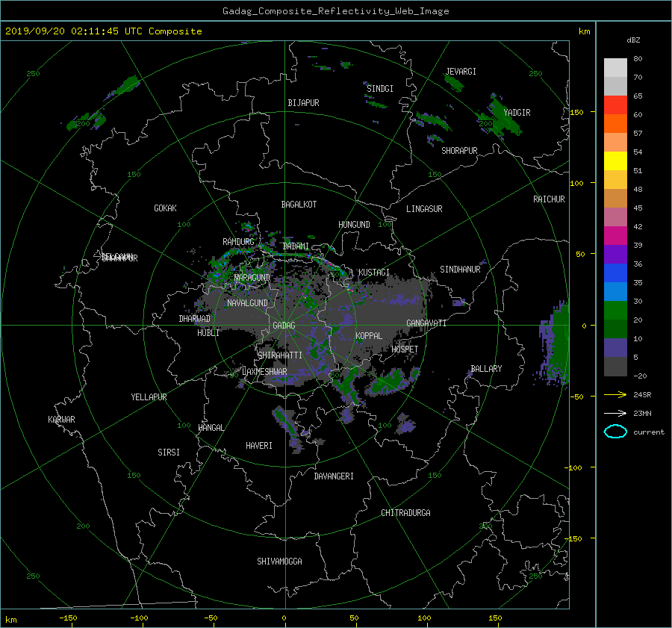Pick the yellow 51-54 dBZ color band
This screenshot has height=628, width=672.
615,161
